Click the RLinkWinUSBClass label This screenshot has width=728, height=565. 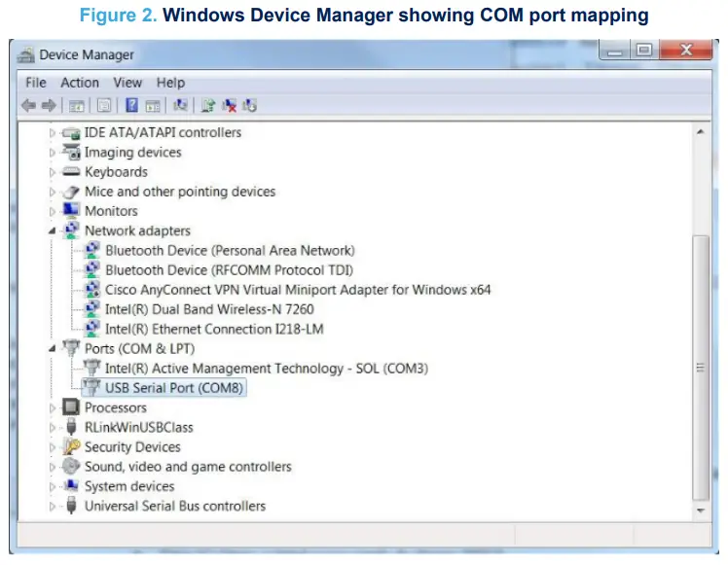pos(139,427)
